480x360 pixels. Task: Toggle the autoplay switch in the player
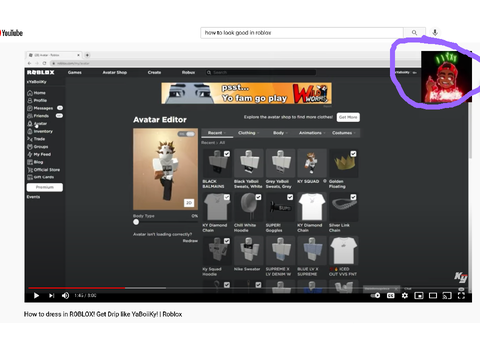point(375,296)
